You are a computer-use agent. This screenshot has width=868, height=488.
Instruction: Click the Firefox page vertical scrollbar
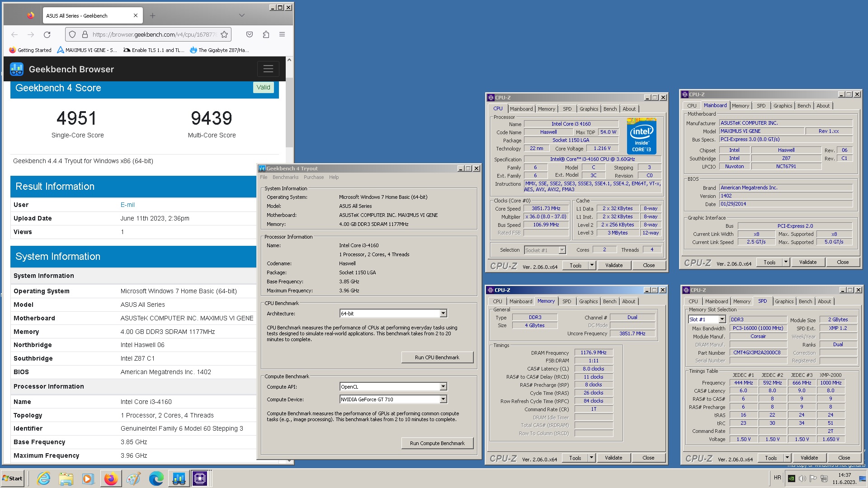point(289,113)
